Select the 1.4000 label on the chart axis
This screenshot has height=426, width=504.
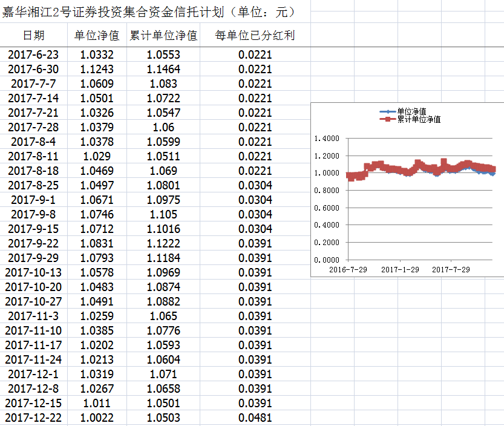[327, 139]
